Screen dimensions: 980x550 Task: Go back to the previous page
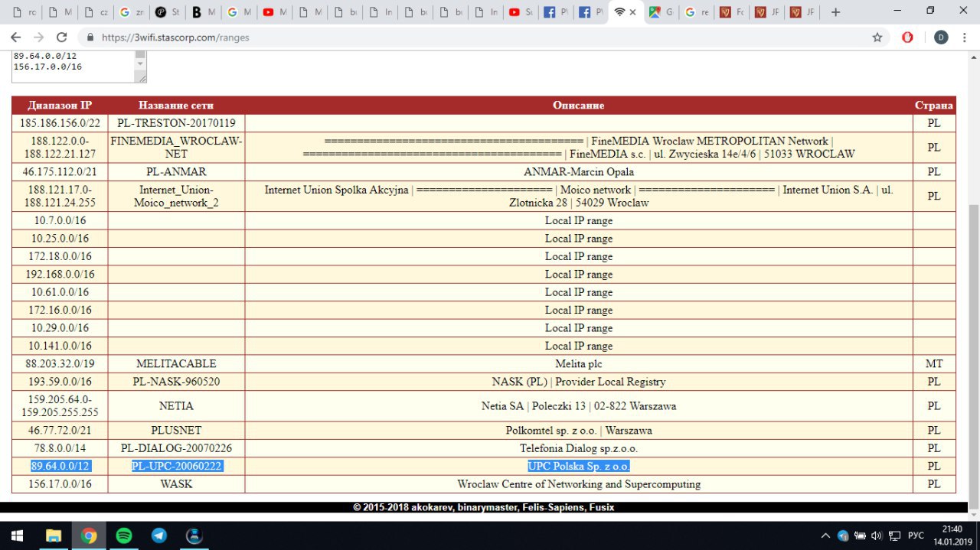click(x=15, y=37)
